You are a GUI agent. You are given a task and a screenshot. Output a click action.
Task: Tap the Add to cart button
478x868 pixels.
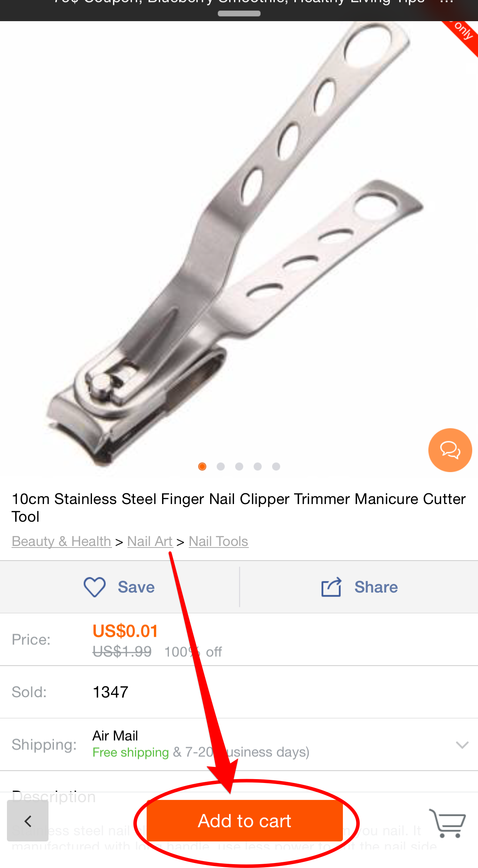point(244,821)
